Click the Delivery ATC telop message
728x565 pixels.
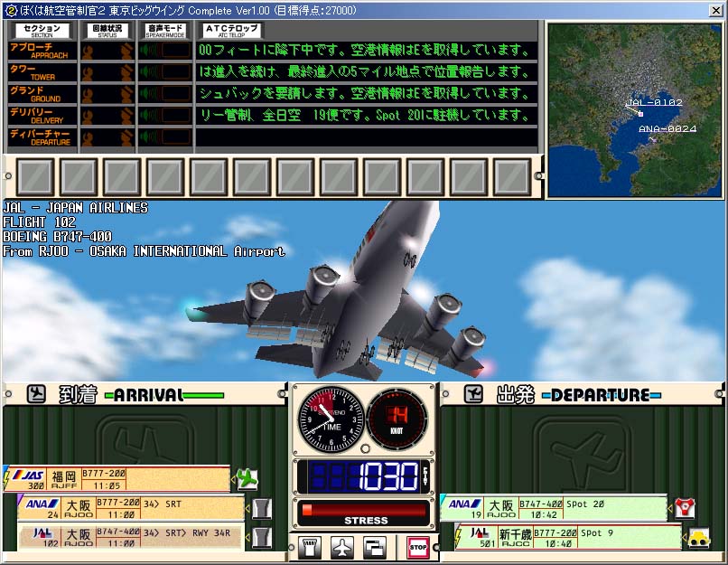(x=366, y=115)
